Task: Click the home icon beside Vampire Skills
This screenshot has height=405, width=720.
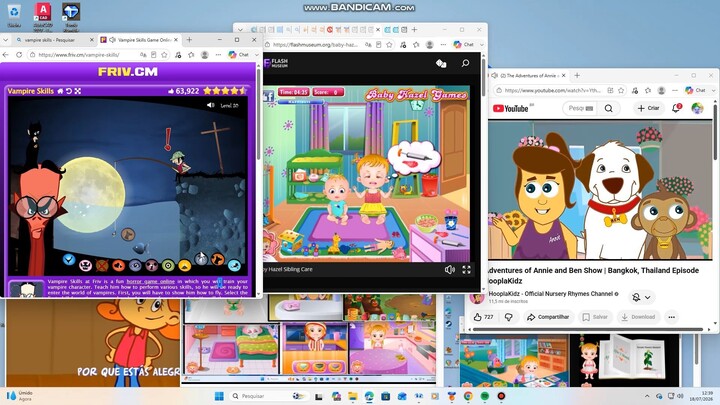Action: click(60, 91)
